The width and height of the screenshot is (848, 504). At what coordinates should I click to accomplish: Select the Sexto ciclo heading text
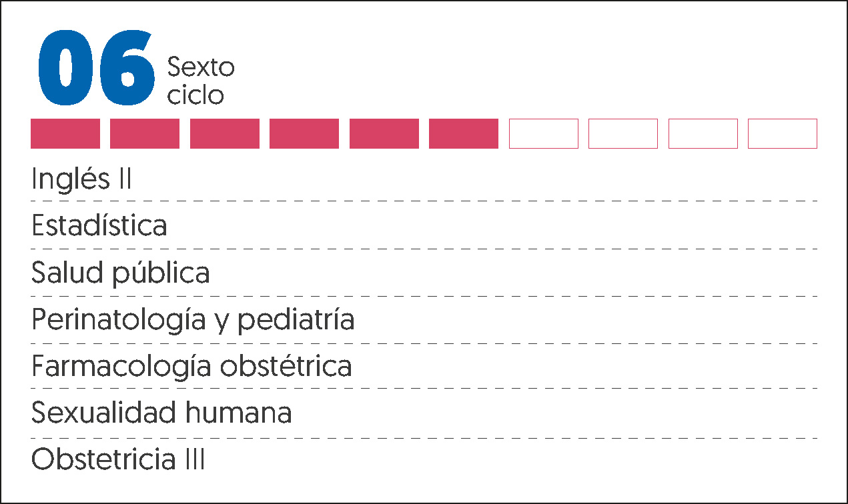tap(201, 81)
